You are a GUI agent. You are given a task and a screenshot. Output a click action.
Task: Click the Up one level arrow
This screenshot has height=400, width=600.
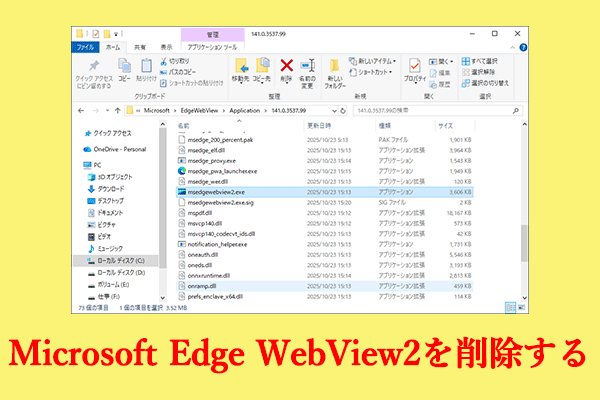[117, 111]
